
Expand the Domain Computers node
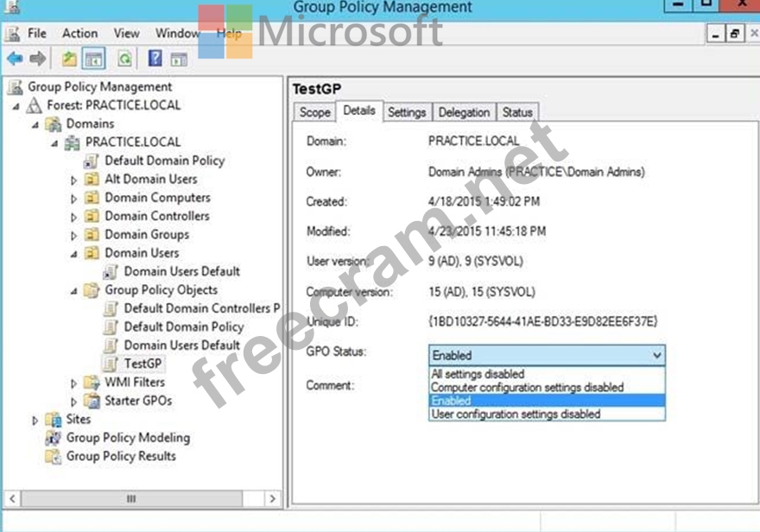pos(73,199)
